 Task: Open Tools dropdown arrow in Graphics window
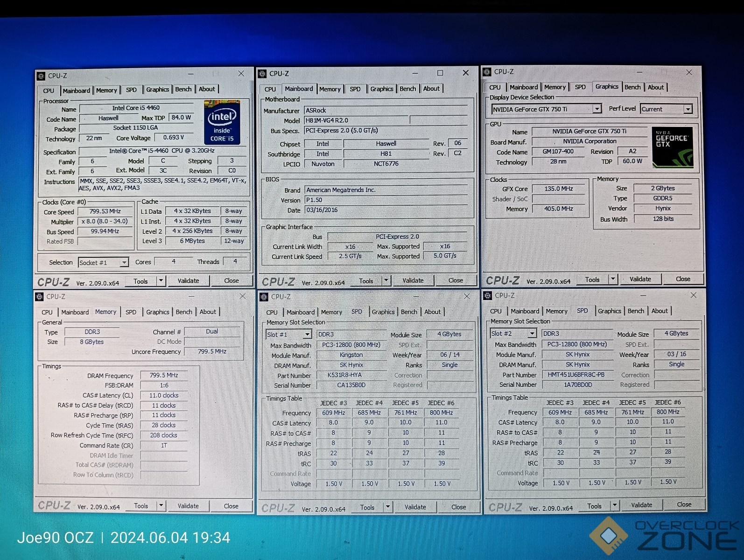pos(613,279)
